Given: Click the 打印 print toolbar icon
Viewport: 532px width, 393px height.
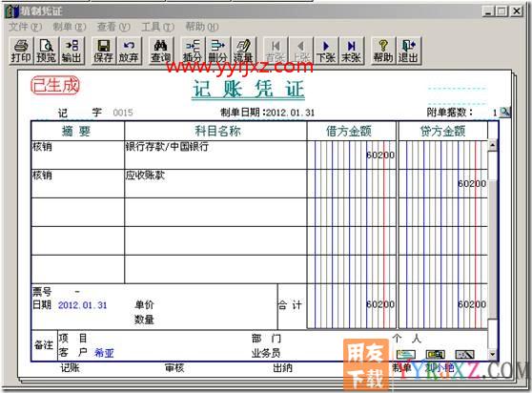Looking at the screenshot, I should pyautogui.click(x=21, y=51).
